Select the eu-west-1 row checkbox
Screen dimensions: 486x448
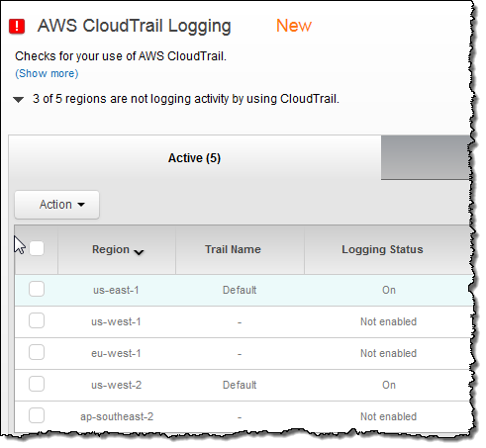(37, 352)
